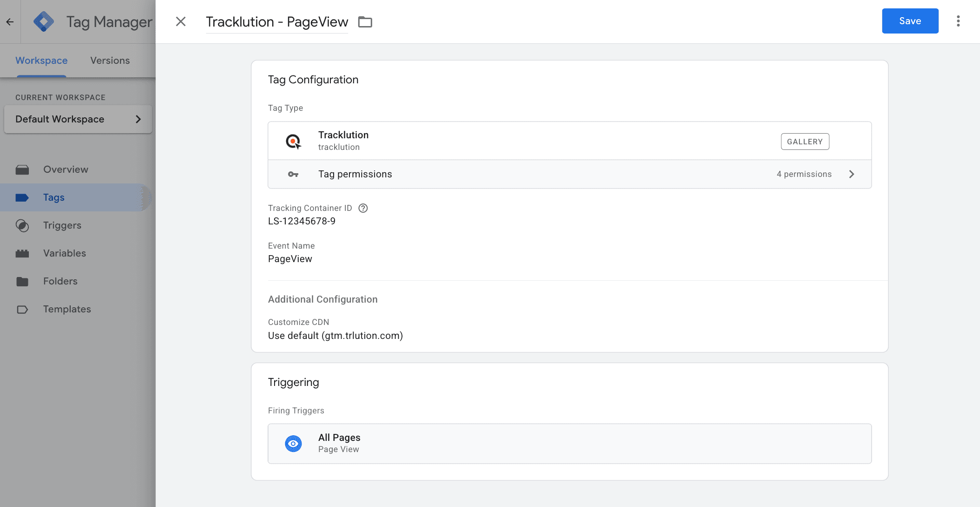This screenshot has width=980, height=507.
Task: Open the All Pages firing trigger
Action: tap(570, 443)
